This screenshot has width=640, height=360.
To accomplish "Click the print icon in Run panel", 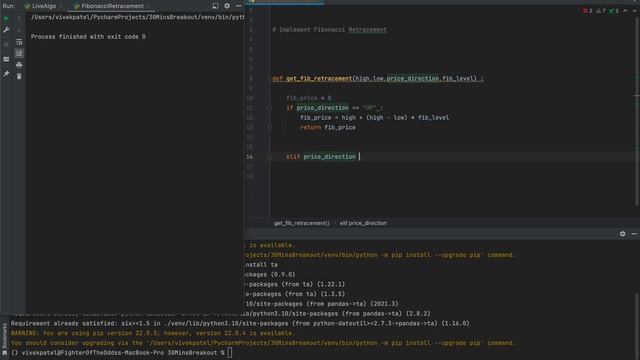I will (19, 65).
